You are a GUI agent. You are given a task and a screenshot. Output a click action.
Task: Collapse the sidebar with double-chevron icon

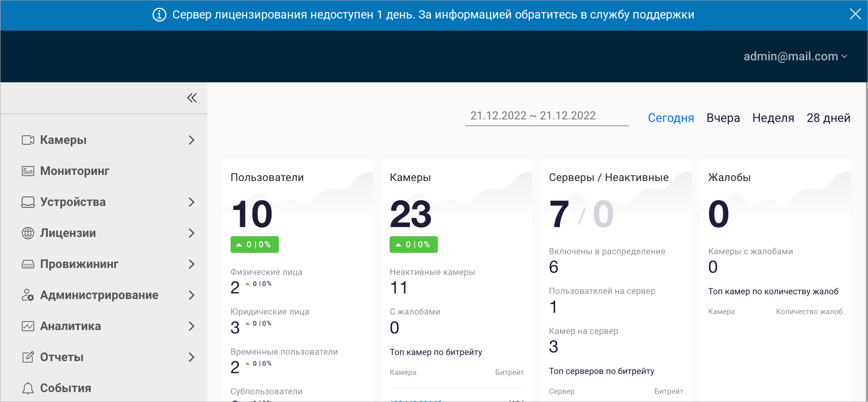[192, 98]
